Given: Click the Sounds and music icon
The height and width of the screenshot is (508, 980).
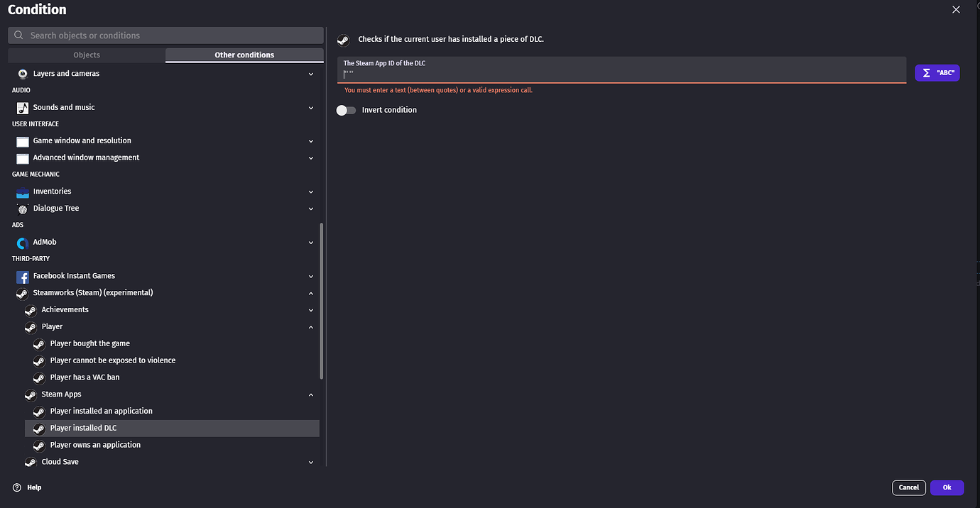Looking at the screenshot, I should tap(22, 107).
